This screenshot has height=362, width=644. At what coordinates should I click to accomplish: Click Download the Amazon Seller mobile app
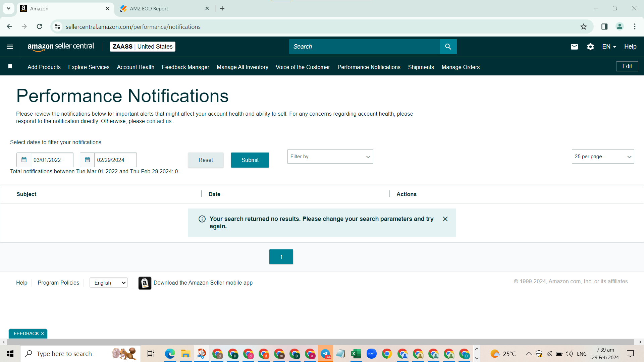click(203, 283)
